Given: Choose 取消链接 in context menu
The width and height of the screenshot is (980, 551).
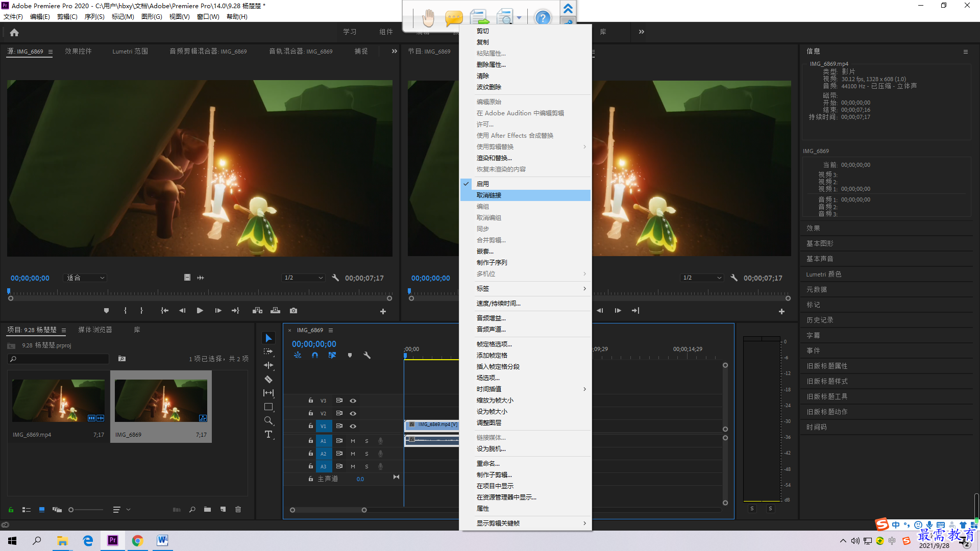Looking at the screenshot, I should point(526,195).
